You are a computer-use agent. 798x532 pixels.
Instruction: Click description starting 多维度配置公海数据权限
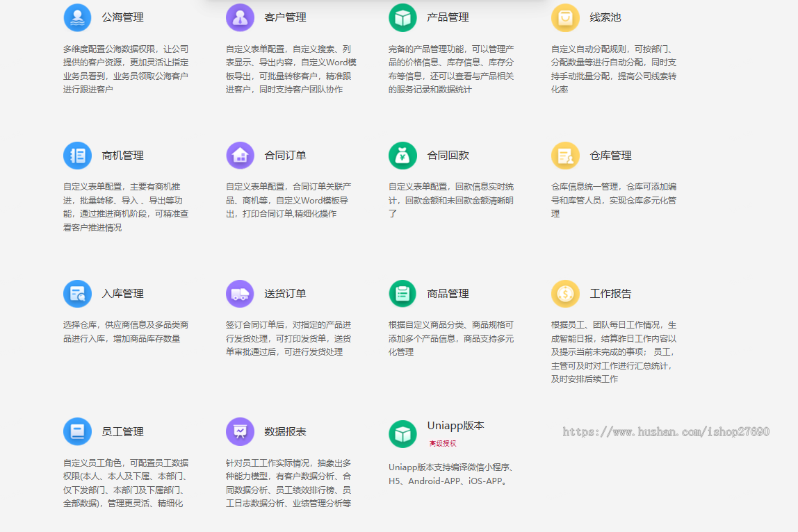click(x=126, y=69)
